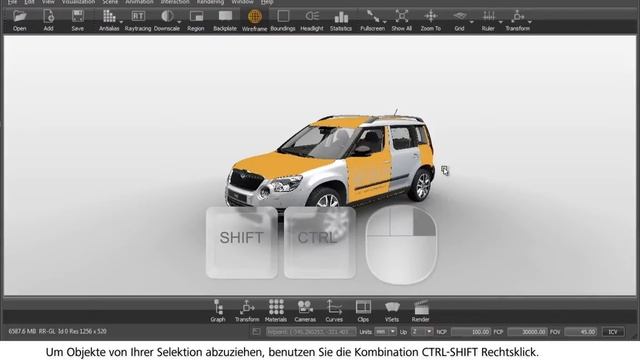Screen dimensions: 640x360
Task: Expand the Antialias dropdown arrow
Action: pyautogui.click(x=121, y=21)
